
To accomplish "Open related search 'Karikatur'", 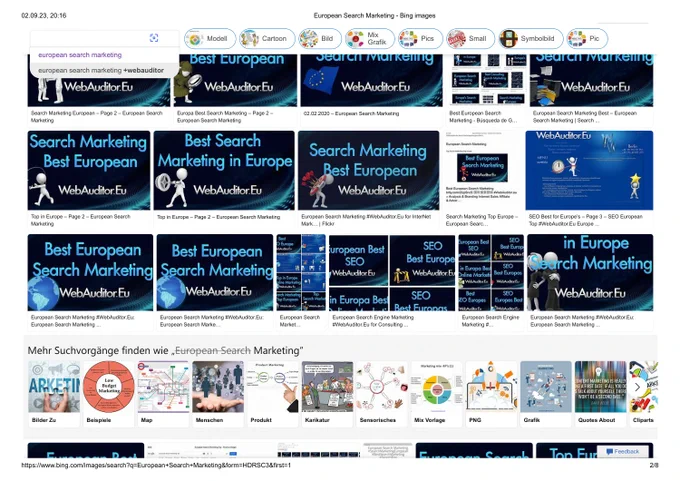I will [327, 394].
